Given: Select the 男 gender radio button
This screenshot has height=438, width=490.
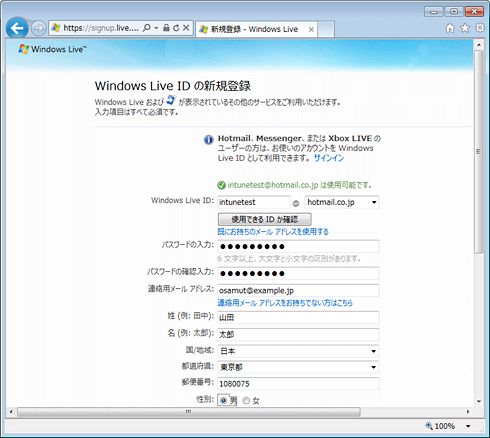Looking at the screenshot, I should click(x=224, y=400).
